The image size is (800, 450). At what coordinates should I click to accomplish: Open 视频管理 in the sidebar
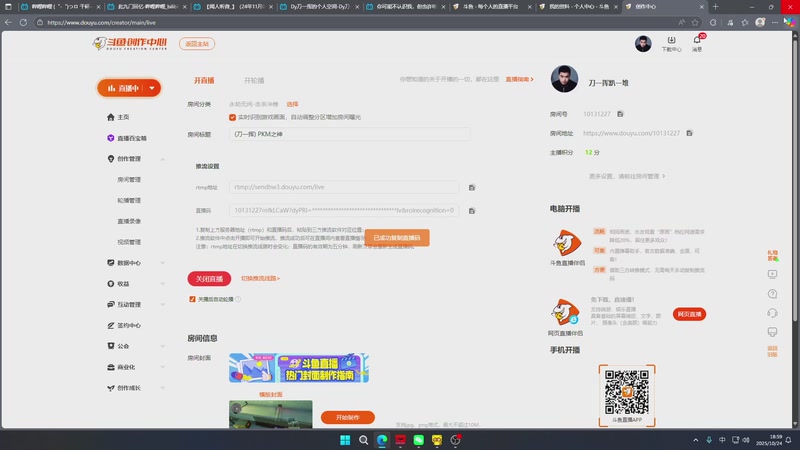[129, 242]
